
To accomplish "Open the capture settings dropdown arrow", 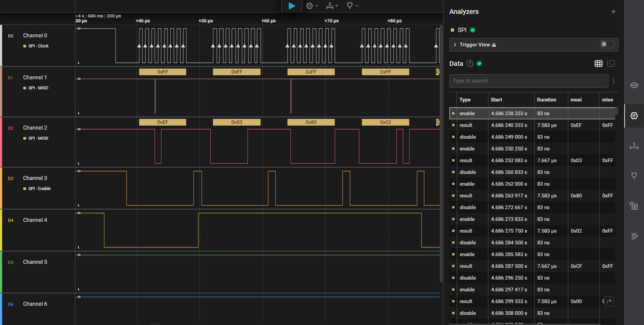I will point(317,6).
